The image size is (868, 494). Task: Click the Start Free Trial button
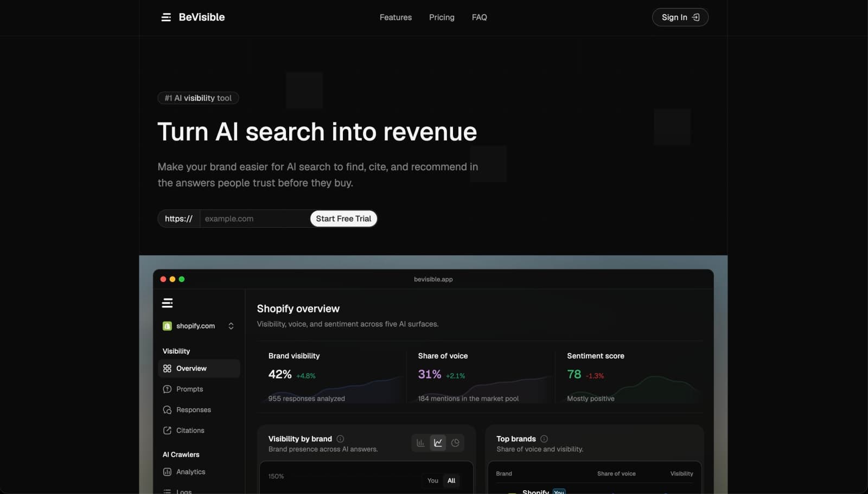[x=343, y=219]
